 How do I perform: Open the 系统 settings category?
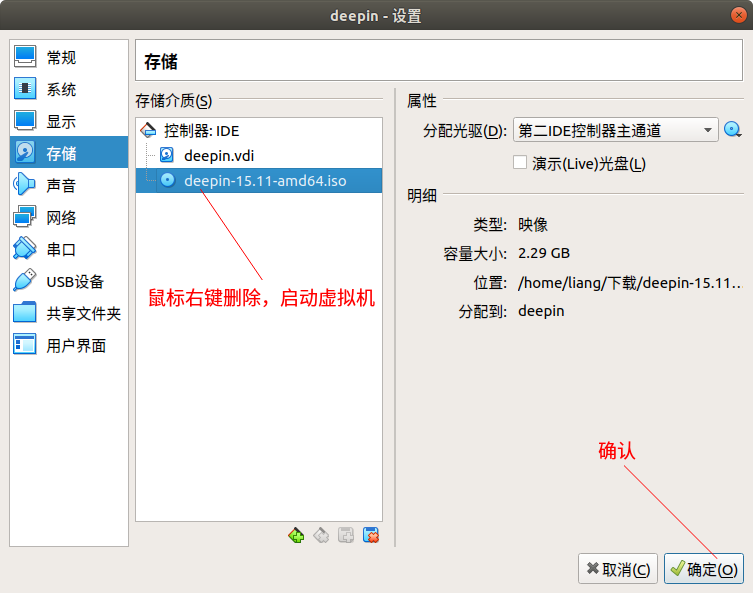coord(69,89)
